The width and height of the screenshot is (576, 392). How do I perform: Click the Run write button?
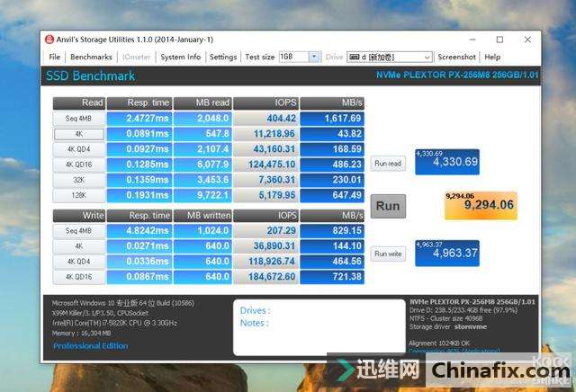(x=388, y=254)
